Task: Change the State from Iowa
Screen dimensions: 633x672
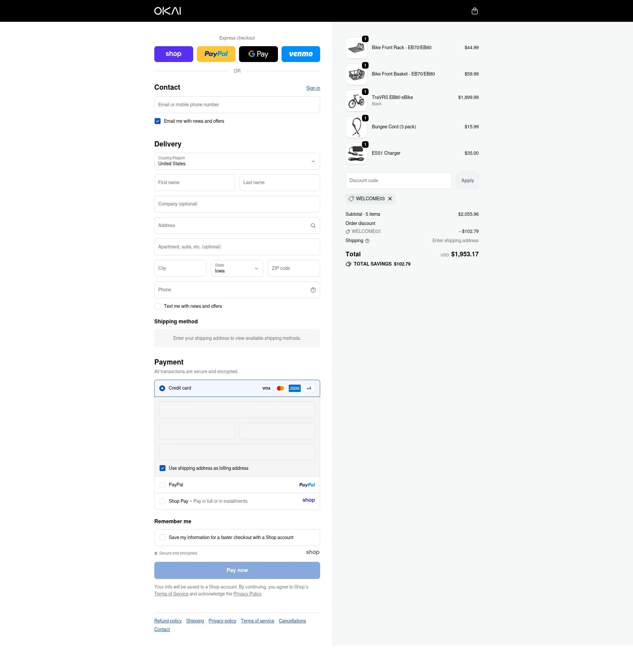Action: pyautogui.click(x=236, y=268)
